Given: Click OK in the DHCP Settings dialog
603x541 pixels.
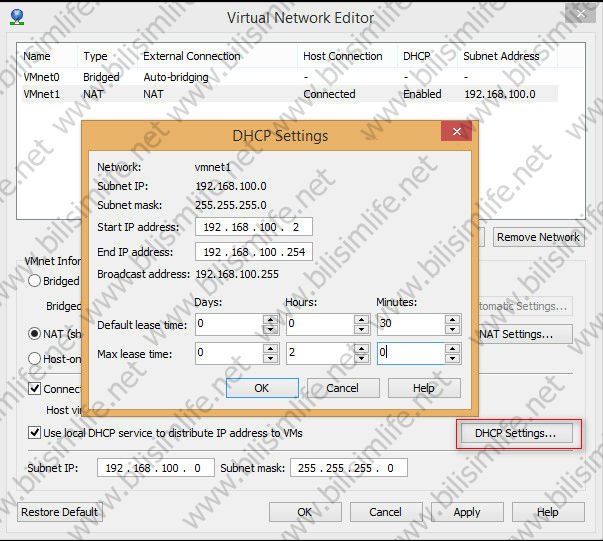Looking at the screenshot, I should 262,388.
